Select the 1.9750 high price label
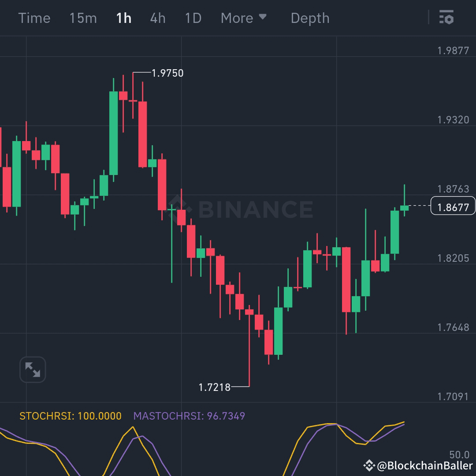The height and width of the screenshot is (476, 476). 167,73
